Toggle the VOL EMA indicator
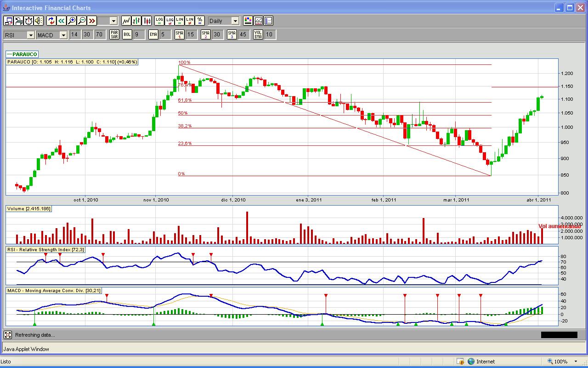This screenshot has height=368, width=588. (258, 34)
